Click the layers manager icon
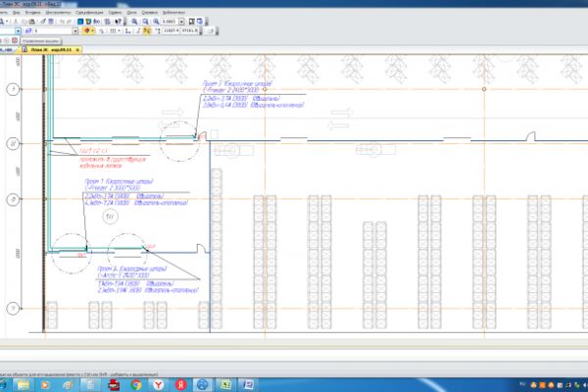588x392 pixels. [28, 30]
